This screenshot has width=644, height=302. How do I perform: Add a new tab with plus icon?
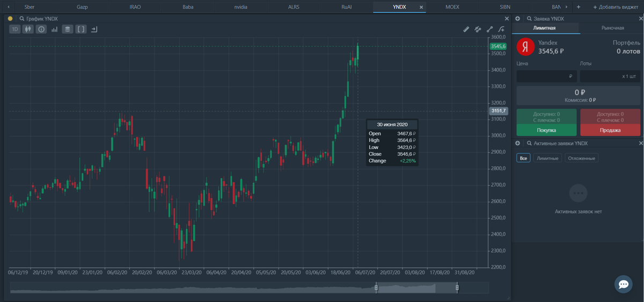point(578,7)
